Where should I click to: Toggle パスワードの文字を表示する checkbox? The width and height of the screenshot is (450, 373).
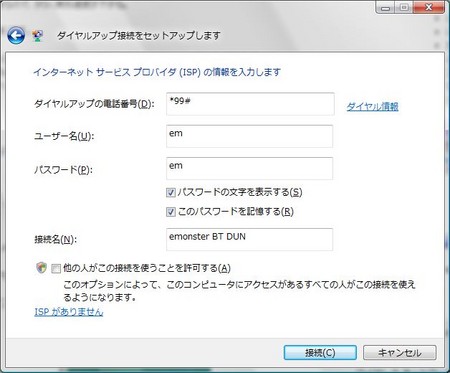171,192
